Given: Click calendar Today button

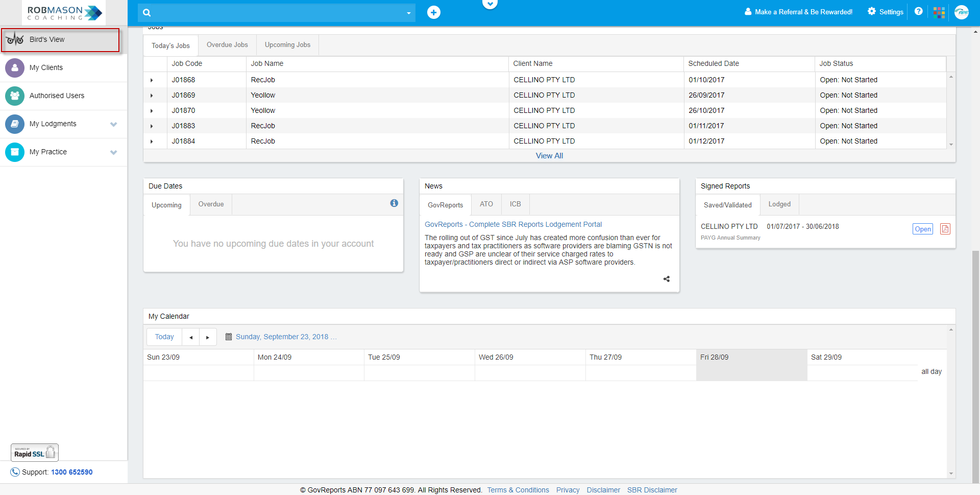Looking at the screenshot, I should (164, 337).
